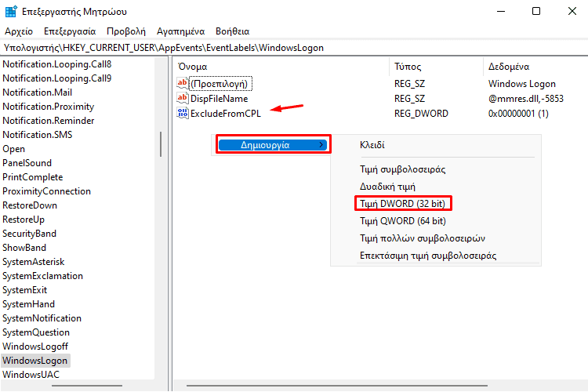
Task: Choose Κλειδί from the submenu
Action: pyautogui.click(x=372, y=145)
